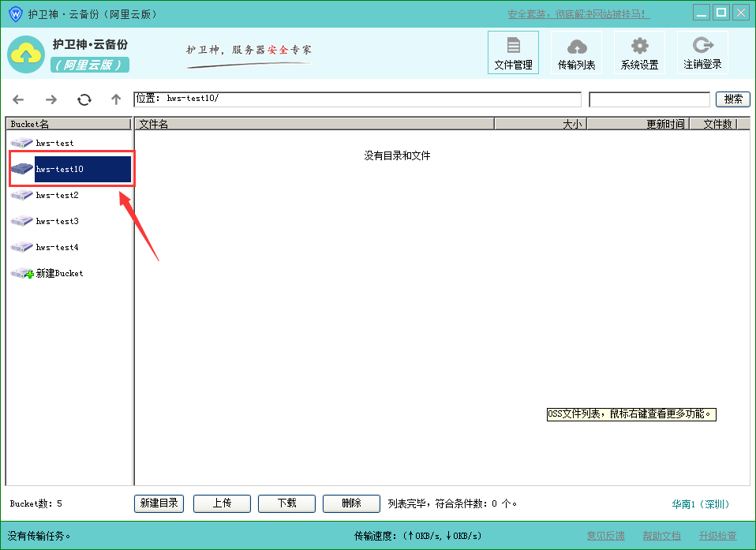Click the 上传 upload button
756x550 pixels.
tap(222, 503)
